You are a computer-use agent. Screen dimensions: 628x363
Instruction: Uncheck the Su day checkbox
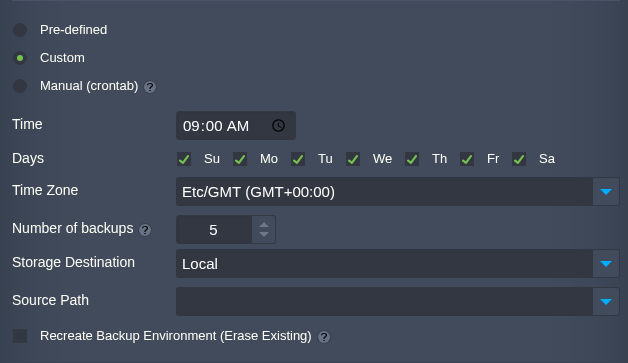(x=184, y=159)
